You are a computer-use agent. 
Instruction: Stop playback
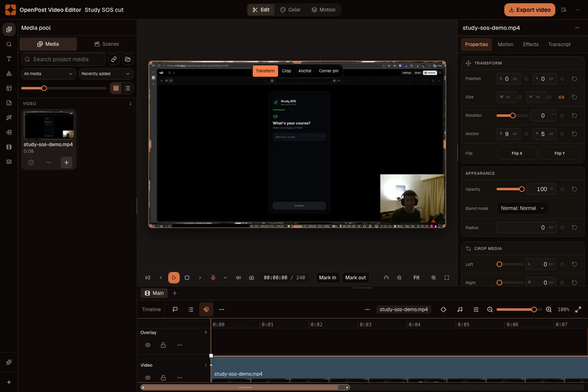[x=187, y=278]
